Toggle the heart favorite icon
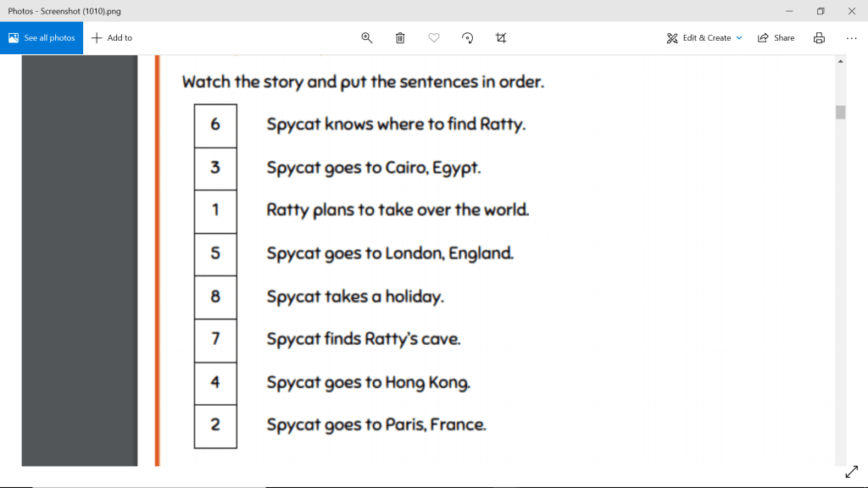This screenshot has width=868, height=488. 434,38
